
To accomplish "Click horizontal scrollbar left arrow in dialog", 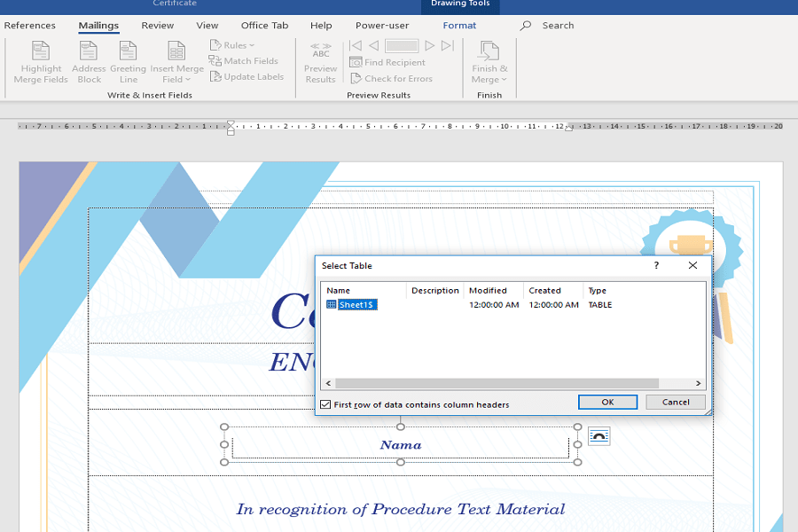I will pos(328,383).
